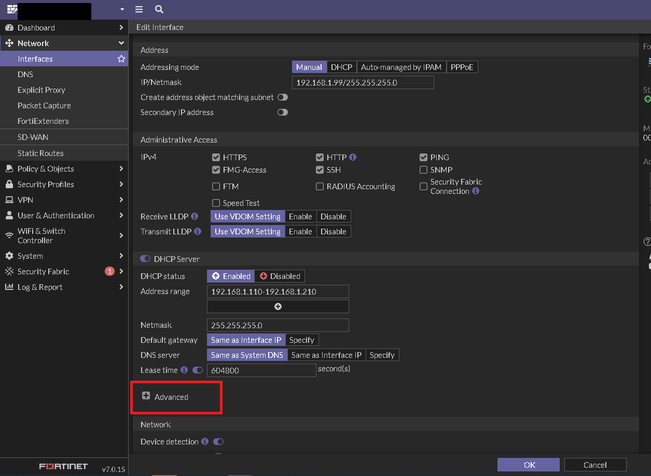Toggle the Secondary IP address switch
This screenshot has width=651, height=476.
coord(283,112)
